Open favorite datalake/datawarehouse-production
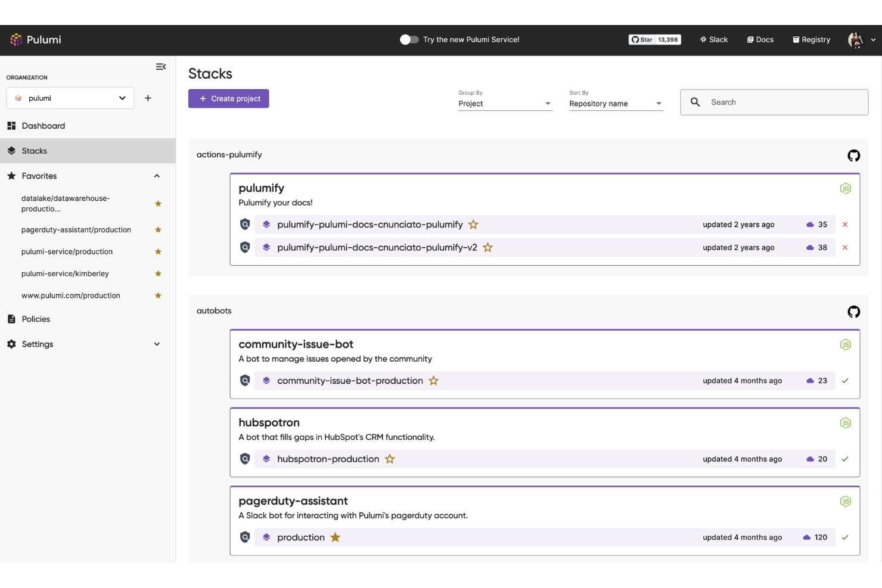882x588 pixels. (x=66, y=204)
